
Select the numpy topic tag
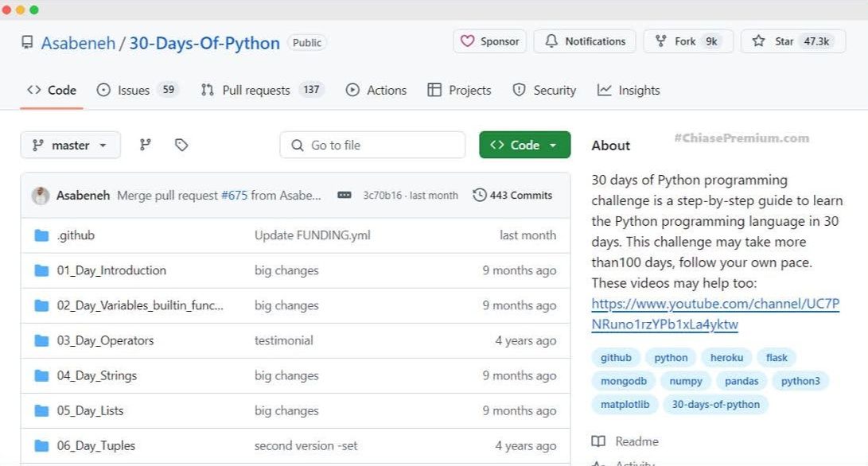(685, 381)
